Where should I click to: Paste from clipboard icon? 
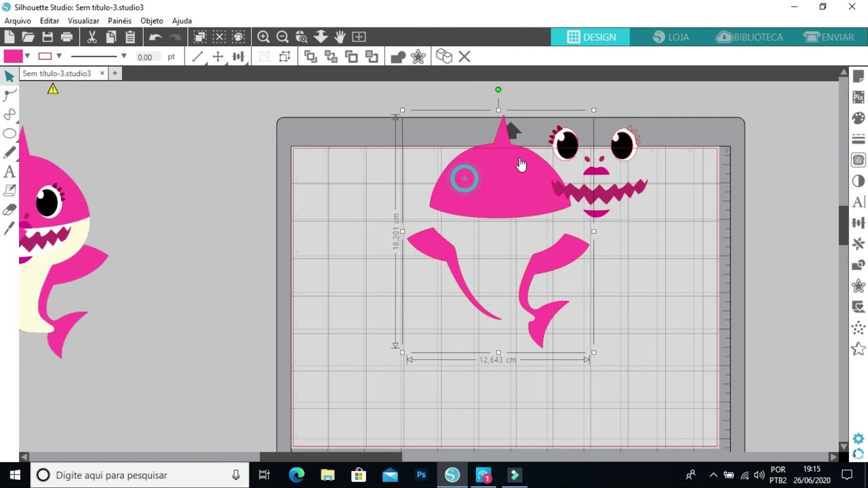tap(130, 37)
